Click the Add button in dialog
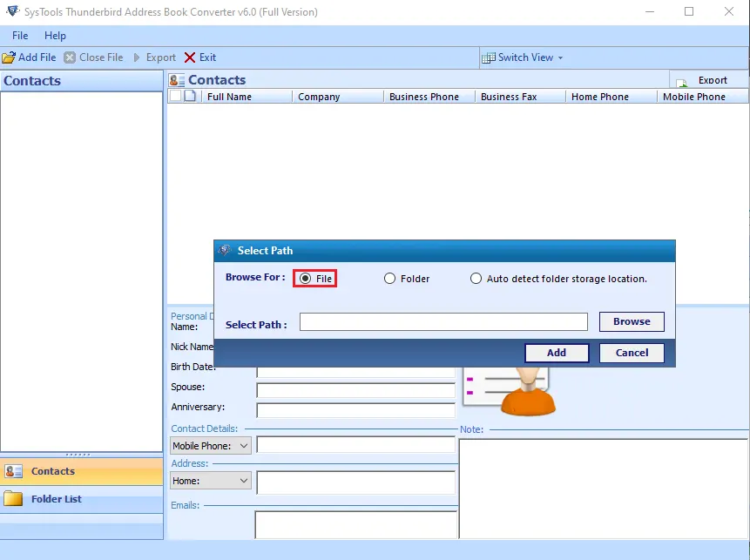The width and height of the screenshot is (750, 560). point(557,353)
